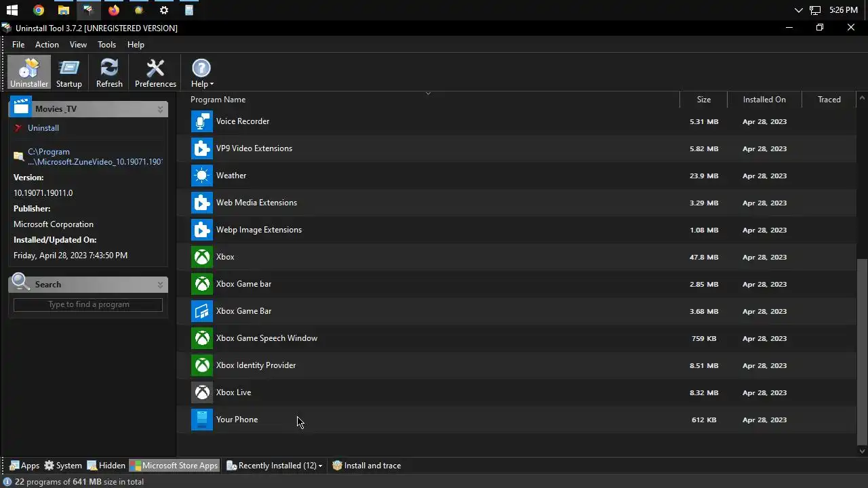This screenshot has height=488, width=868.
Task: Switch to the Hidden tab
Action: (x=106, y=466)
